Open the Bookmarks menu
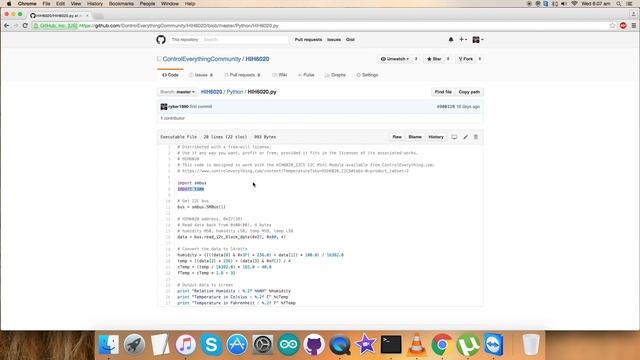The height and width of the screenshot is (360, 640). (121, 4)
